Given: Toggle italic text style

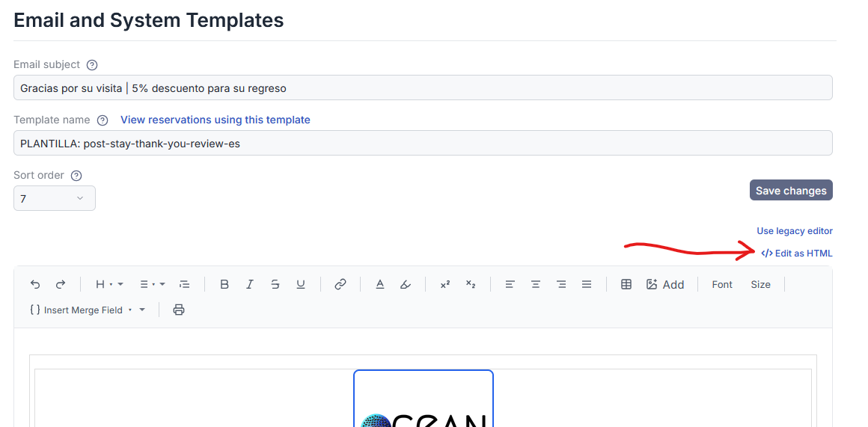Looking at the screenshot, I should [x=250, y=284].
